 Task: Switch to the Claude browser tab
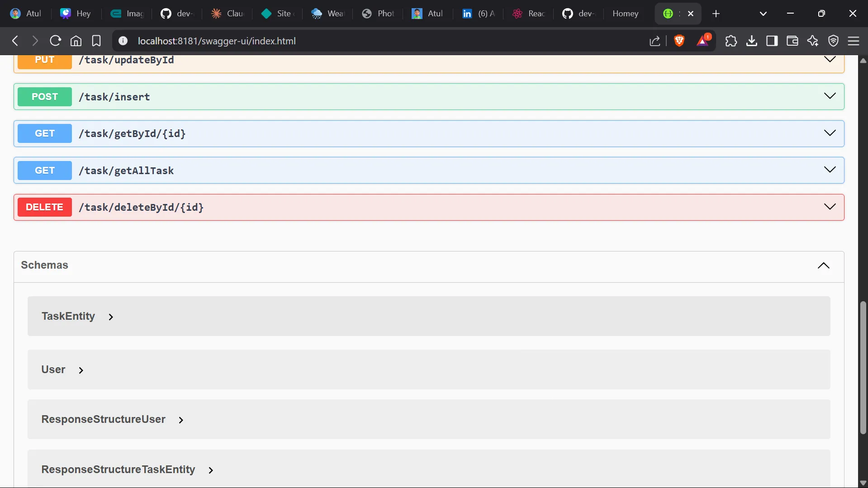pyautogui.click(x=228, y=14)
